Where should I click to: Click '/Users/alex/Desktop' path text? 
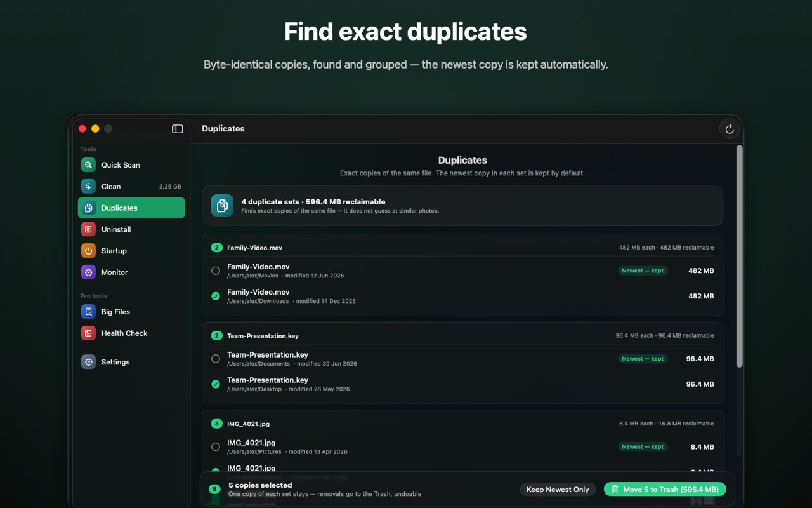[254, 389]
